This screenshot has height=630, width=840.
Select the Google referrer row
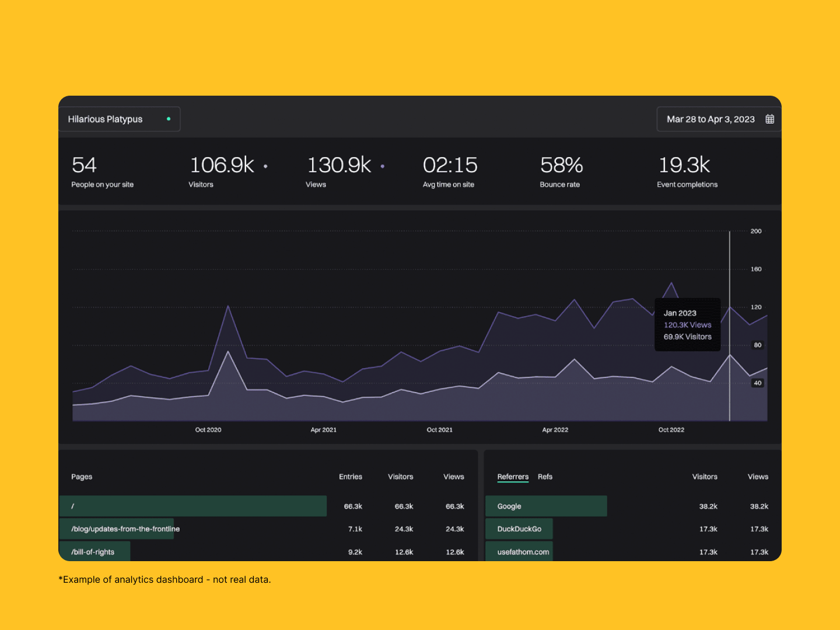pyautogui.click(x=633, y=506)
